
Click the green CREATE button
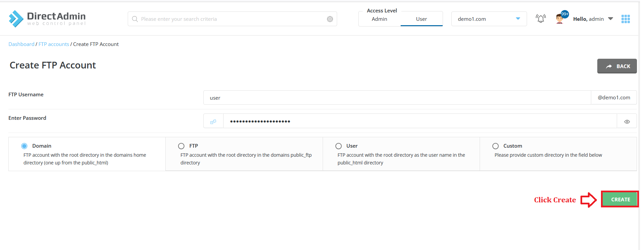point(620,199)
